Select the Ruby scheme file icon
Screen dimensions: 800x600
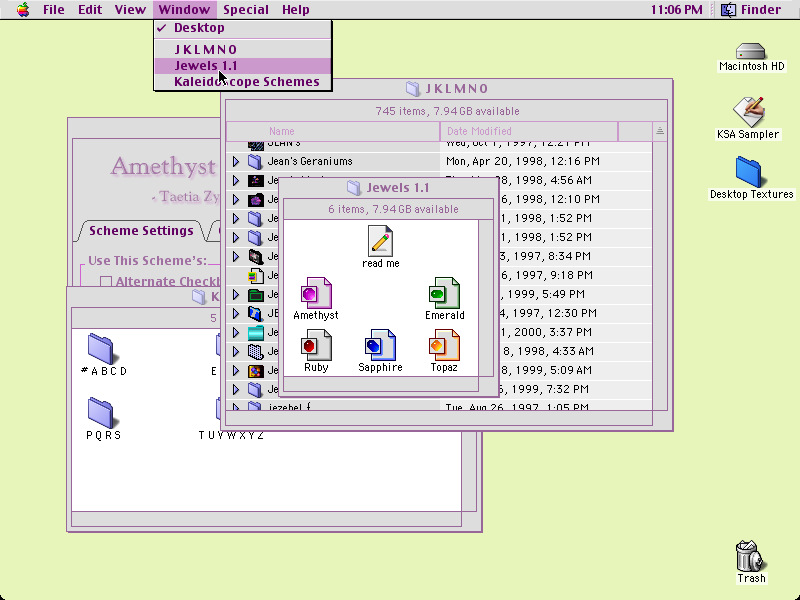[316, 345]
